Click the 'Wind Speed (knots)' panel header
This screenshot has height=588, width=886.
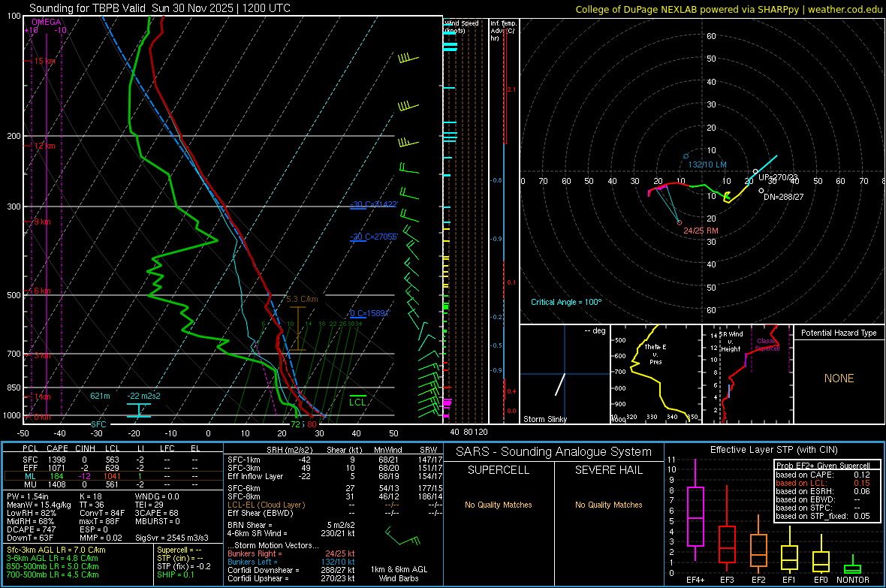462,26
